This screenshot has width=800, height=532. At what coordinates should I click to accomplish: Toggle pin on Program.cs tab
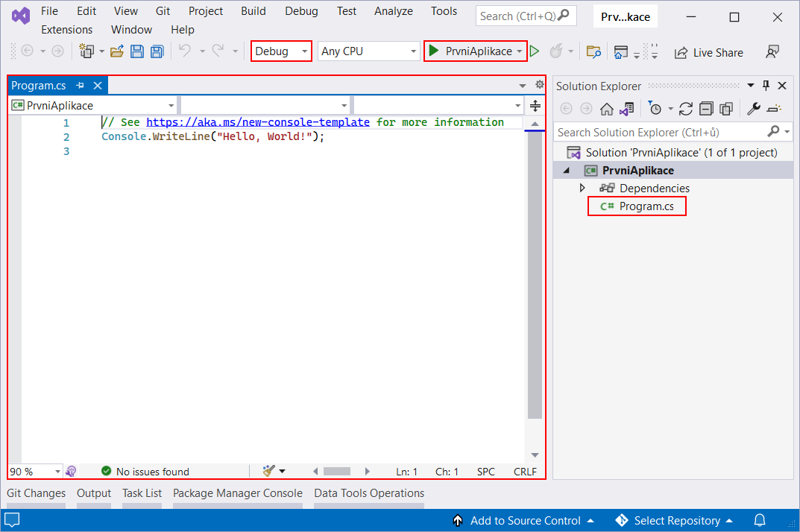80,86
